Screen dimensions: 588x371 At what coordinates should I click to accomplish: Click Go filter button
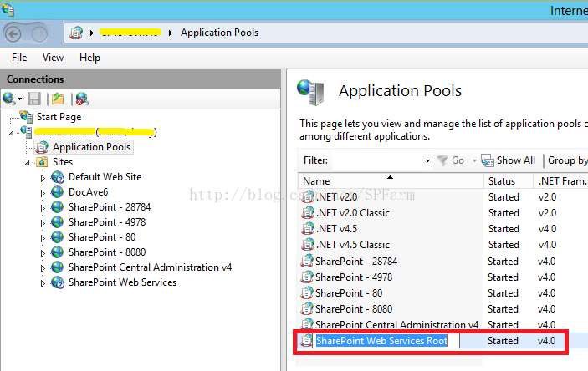pyautogui.click(x=451, y=160)
